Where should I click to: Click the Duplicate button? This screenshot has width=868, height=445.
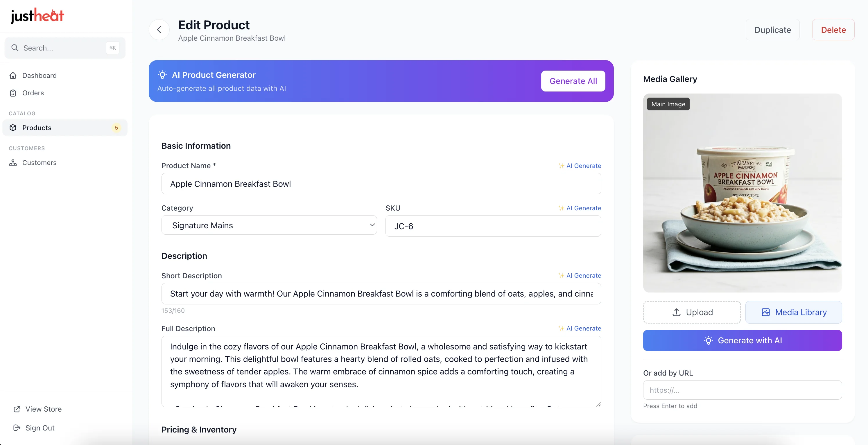(x=773, y=30)
